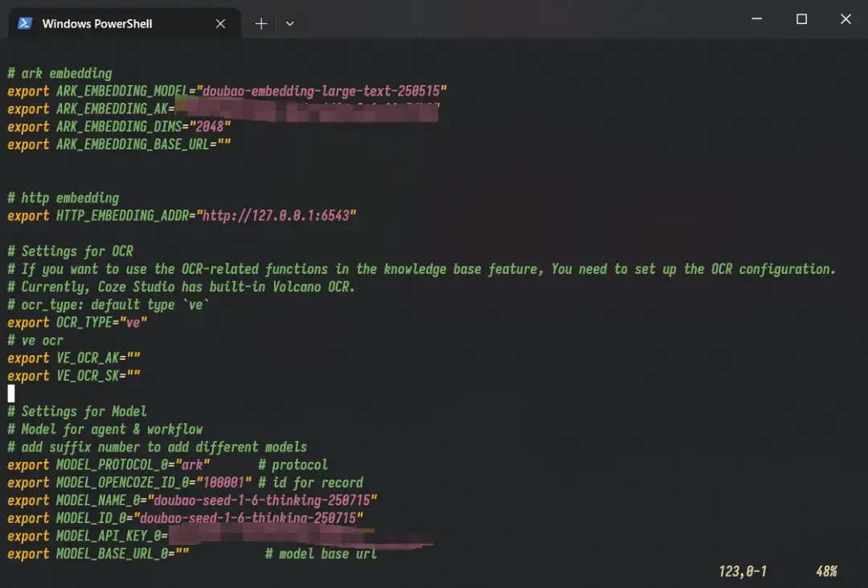Click the blurred MODEL_API_KEY_0 value
The image size is (868, 588).
pos(301,536)
